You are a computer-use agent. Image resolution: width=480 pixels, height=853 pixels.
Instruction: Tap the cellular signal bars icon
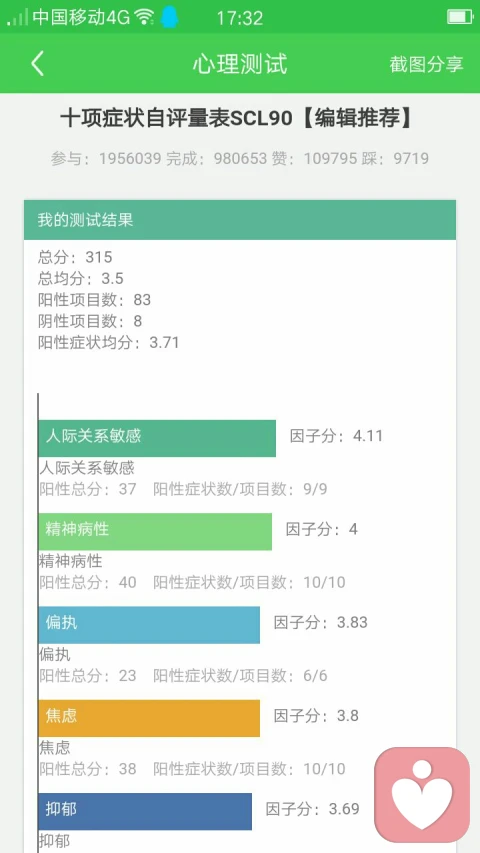coord(17,18)
